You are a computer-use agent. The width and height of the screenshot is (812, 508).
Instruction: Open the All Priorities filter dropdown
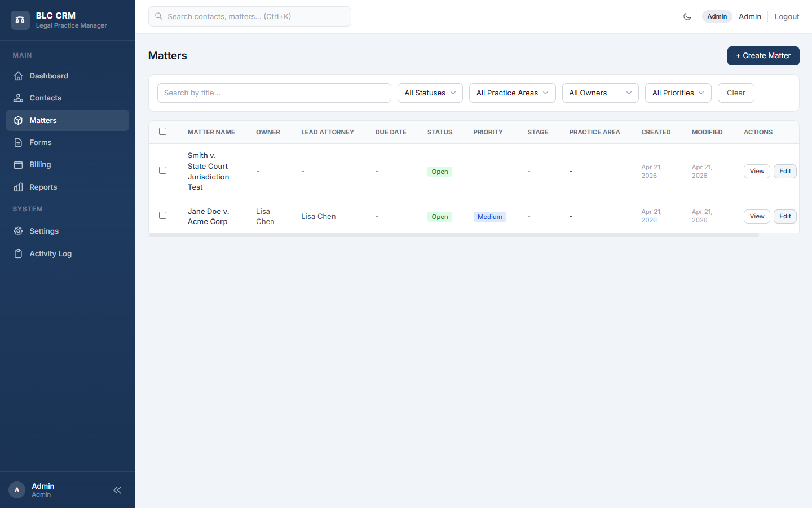tap(678, 93)
